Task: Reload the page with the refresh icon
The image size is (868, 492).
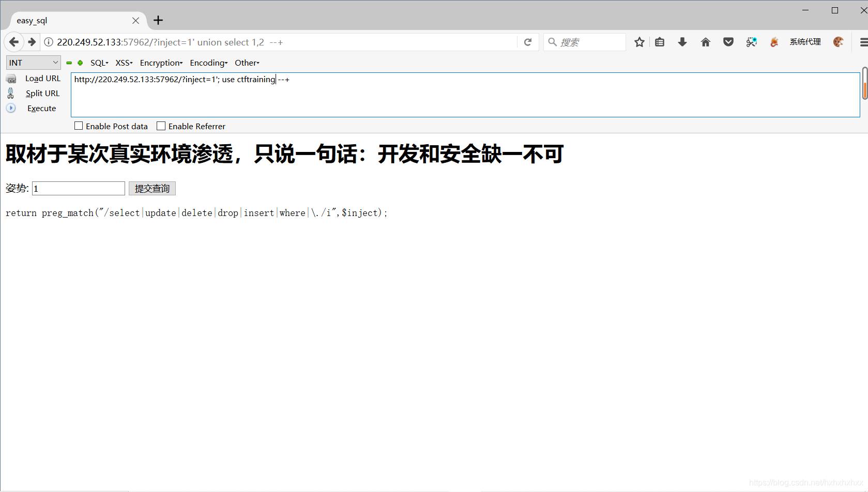Action: coord(528,42)
